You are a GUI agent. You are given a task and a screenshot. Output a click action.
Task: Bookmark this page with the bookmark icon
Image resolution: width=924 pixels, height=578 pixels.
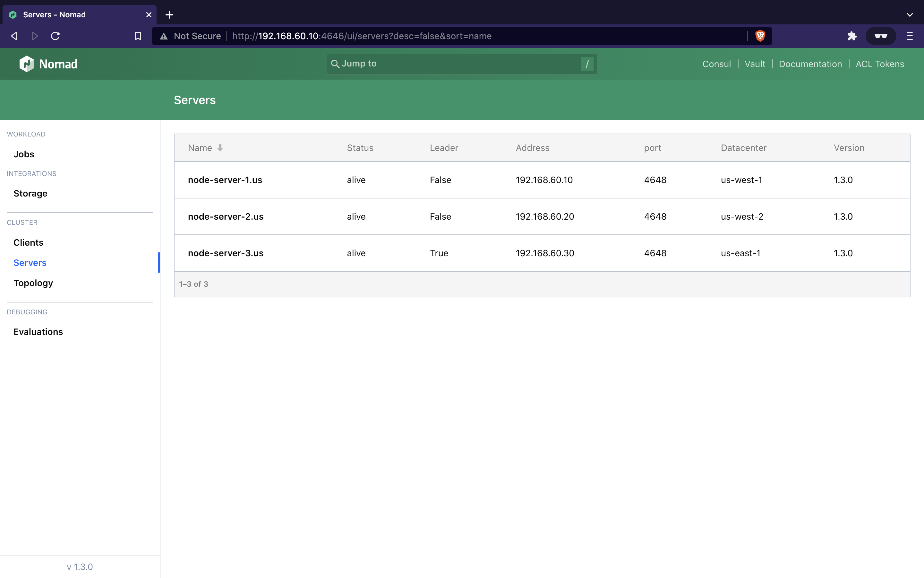(138, 36)
